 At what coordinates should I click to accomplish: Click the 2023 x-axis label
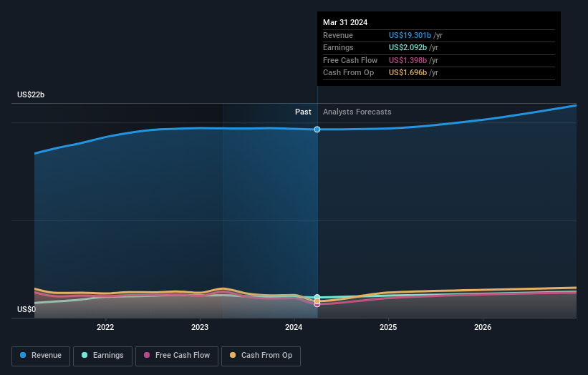200,328
